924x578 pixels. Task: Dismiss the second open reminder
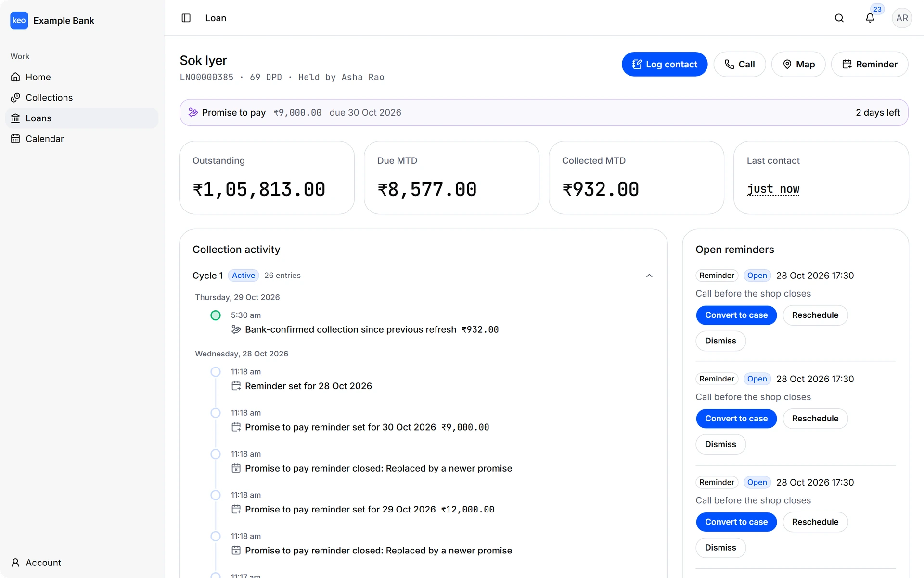(x=720, y=444)
